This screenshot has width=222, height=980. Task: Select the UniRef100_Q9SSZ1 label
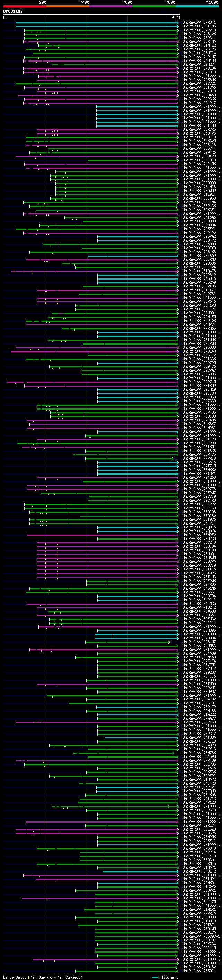coord(199,84)
